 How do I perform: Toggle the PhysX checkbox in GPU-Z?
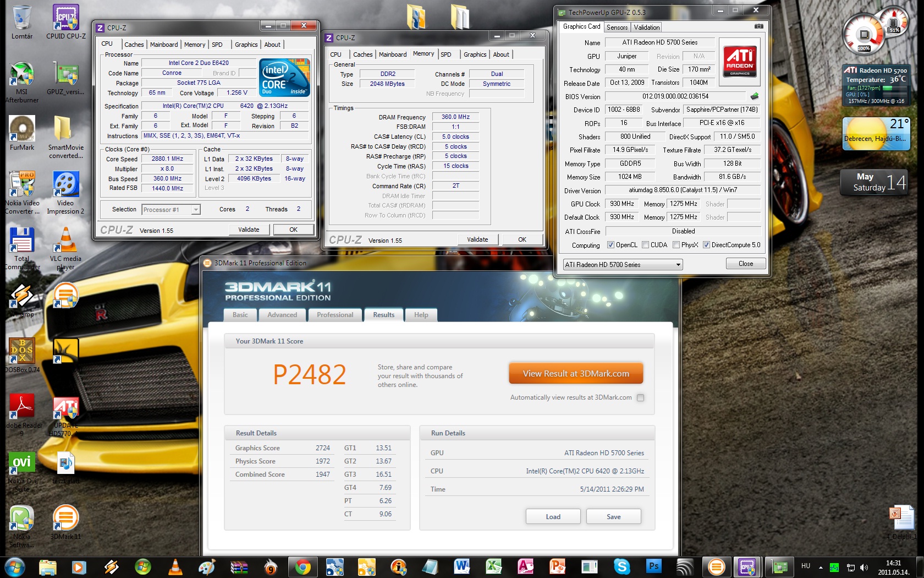pos(676,245)
